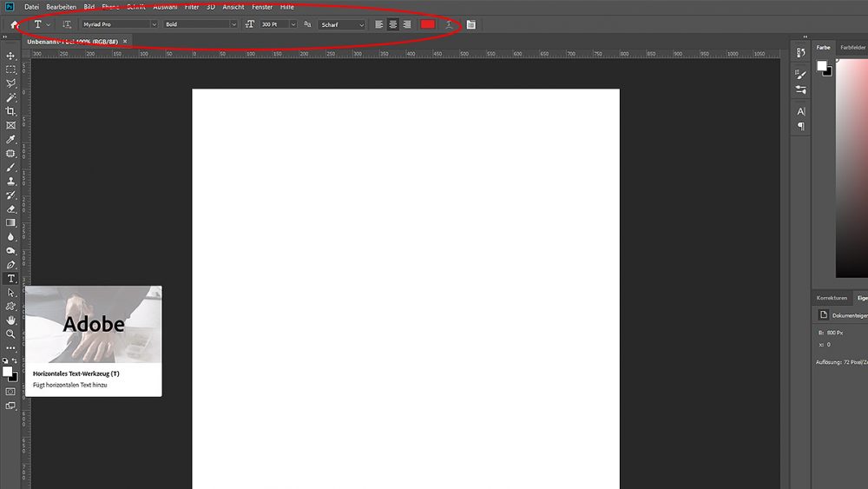
Task: Open the Scharf anti-aliasing dropdown
Action: [x=341, y=24]
